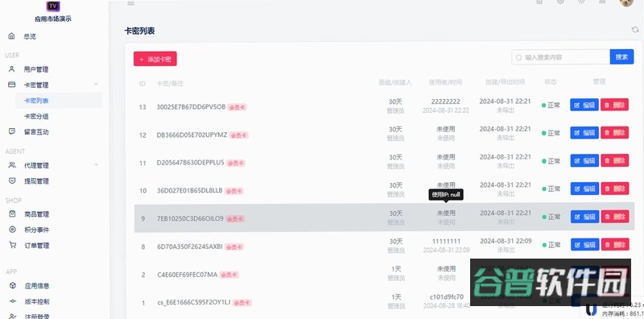Click the chat icon beside 留言互动
Image resolution: width=644 pixels, height=319 pixels.
pos(12,131)
